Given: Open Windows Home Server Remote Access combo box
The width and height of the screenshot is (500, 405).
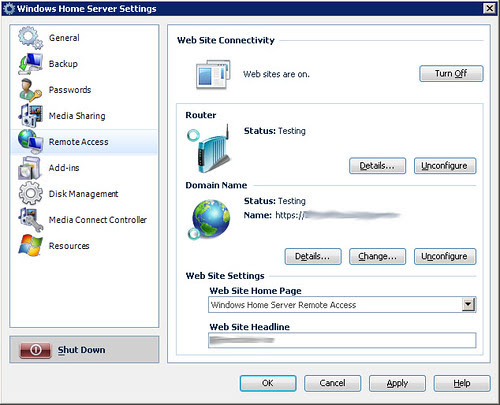Looking at the screenshot, I should [x=342, y=305].
